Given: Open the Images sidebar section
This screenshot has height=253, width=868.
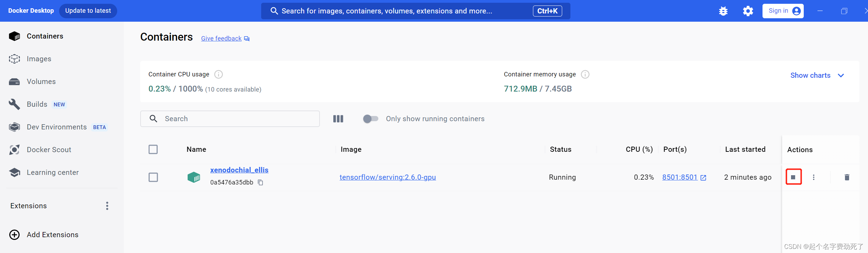Looking at the screenshot, I should 30,59.
